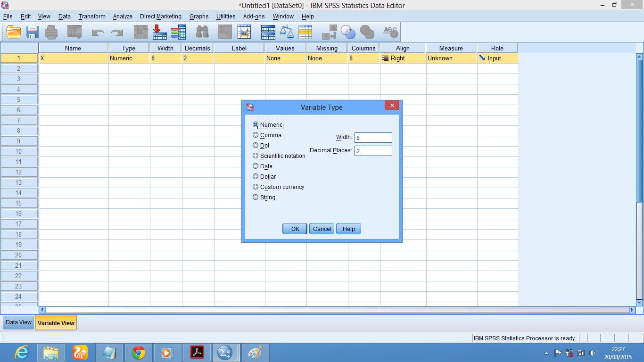This screenshot has height=362, width=644.
Task: Undo the last action
Action: coord(97,32)
